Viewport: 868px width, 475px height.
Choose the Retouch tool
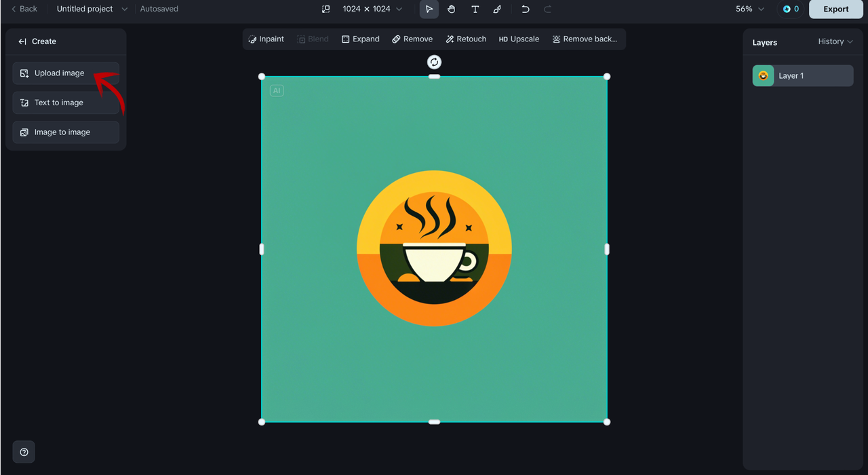point(466,39)
